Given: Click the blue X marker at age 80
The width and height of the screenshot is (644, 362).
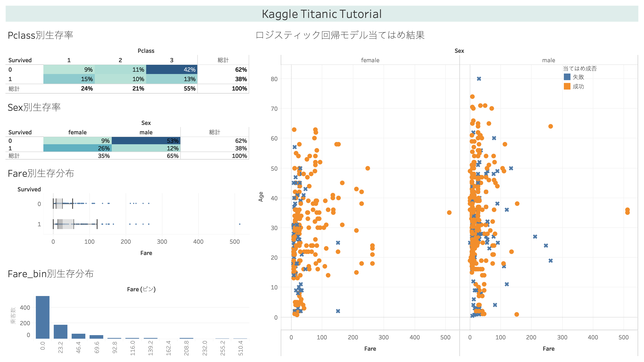Looking at the screenshot, I should pyautogui.click(x=479, y=79).
